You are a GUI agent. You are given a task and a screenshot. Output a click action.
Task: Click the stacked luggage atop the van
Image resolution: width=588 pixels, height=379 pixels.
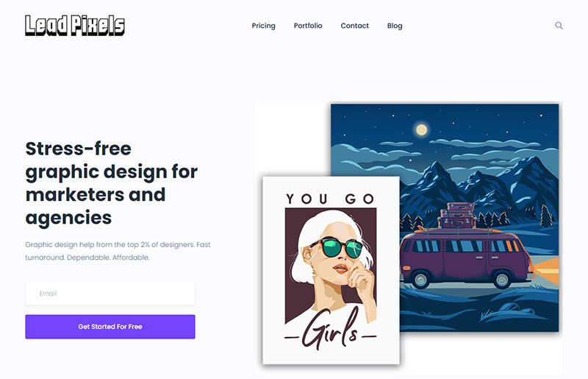457,215
